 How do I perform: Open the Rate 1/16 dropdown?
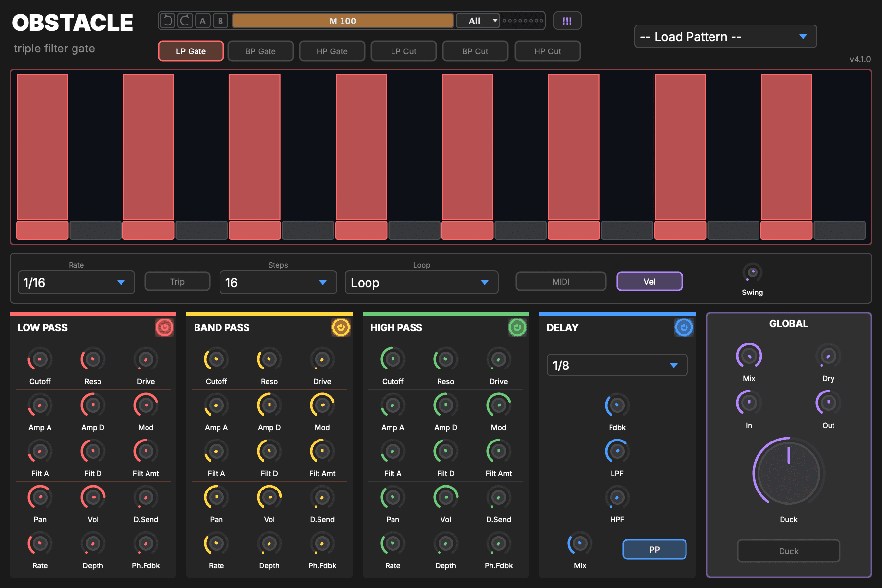click(76, 282)
